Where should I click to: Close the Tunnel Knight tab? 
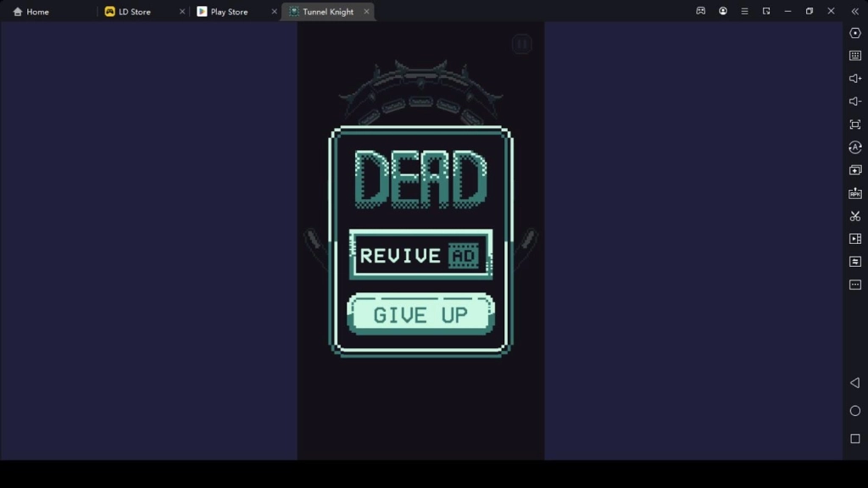coord(366,12)
